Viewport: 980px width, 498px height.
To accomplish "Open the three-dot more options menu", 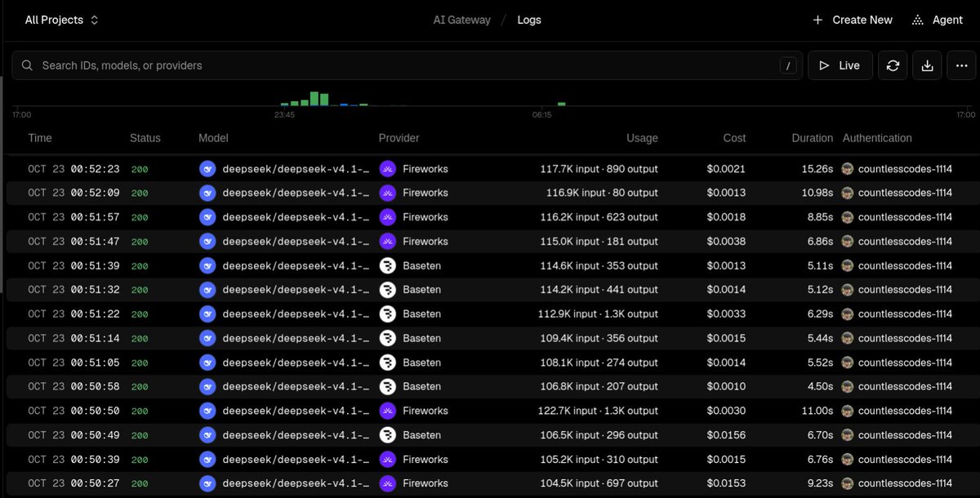I will (961, 65).
